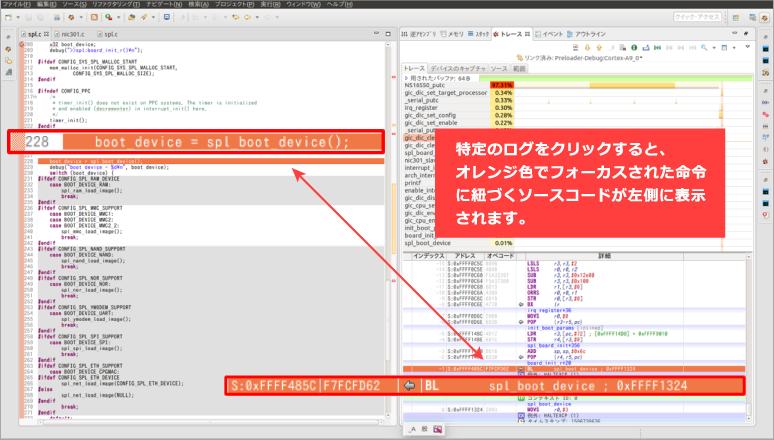Open the trace view menu triangle
Screen dimensions: 774x440
pyautogui.click(x=748, y=47)
